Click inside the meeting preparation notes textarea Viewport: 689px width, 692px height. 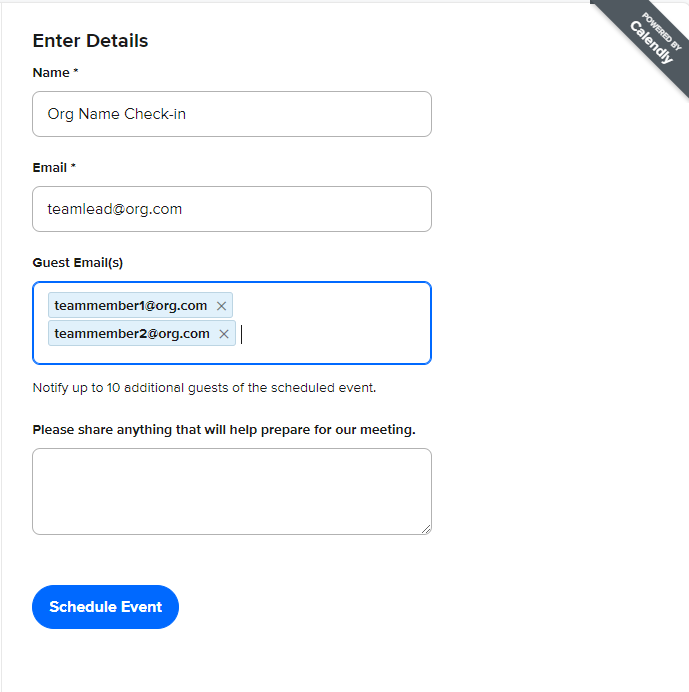(232, 491)
